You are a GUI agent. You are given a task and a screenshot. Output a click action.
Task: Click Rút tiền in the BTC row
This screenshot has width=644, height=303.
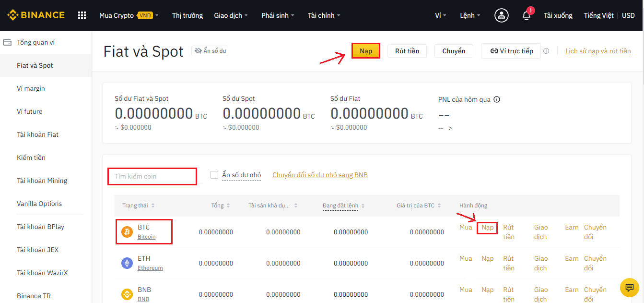point(509,232)
